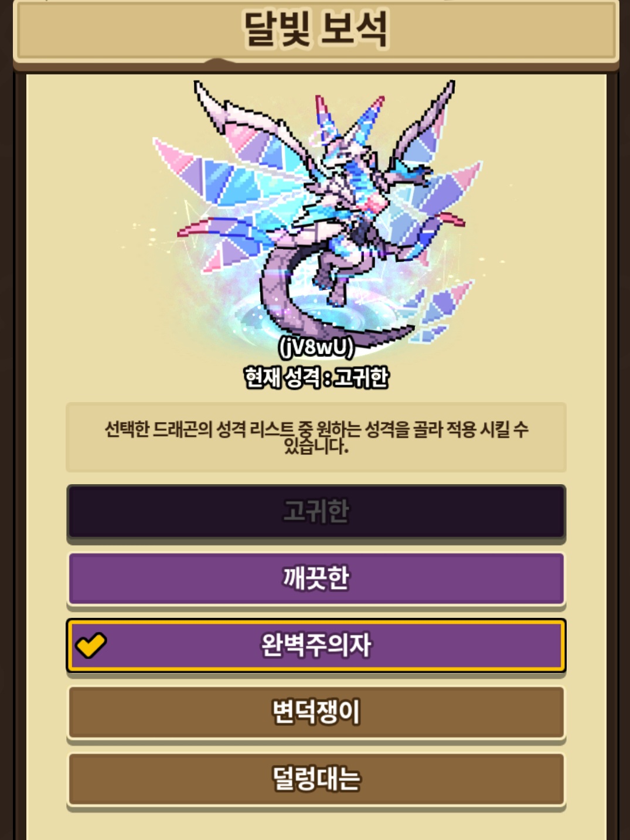Click the 현재 성격 : 고귀한 label

point(316,377)
